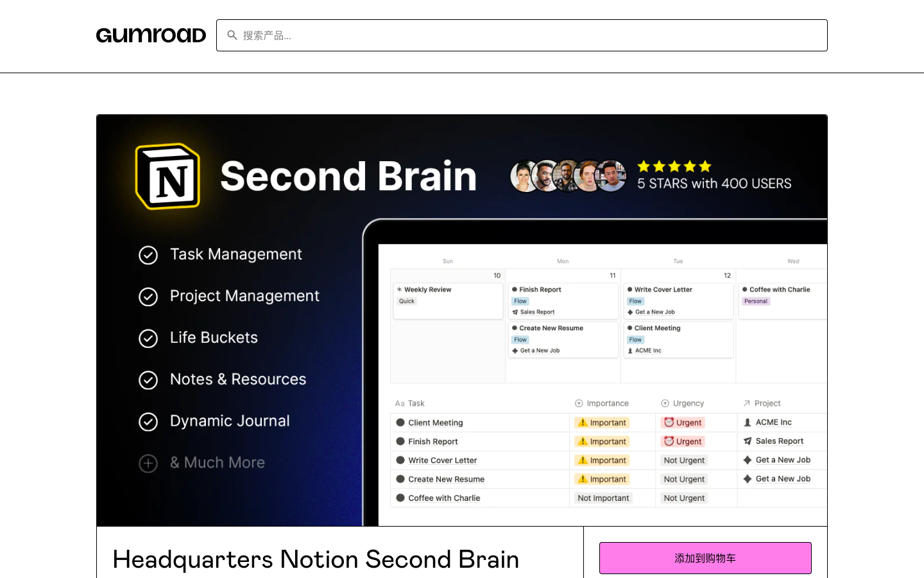Screen dimensions: 924x578
Task: Click the Write Cover Letter calendar card
Action: pyautogui.click(x=678, y=301)
